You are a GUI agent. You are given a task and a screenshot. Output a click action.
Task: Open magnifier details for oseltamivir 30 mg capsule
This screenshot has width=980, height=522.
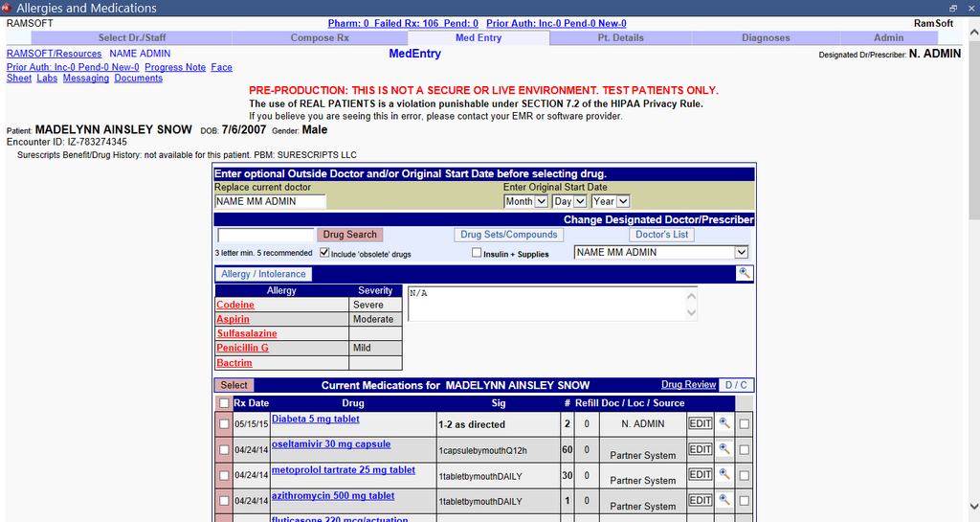click(x=724, y=449)
